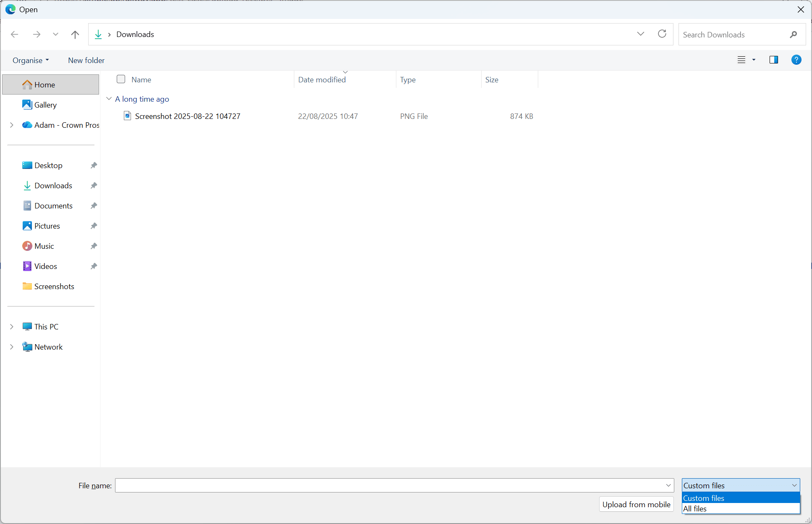Click the Desktop folder icon
This screenshot has width=812, height=524.
click(x=27, y=165)
